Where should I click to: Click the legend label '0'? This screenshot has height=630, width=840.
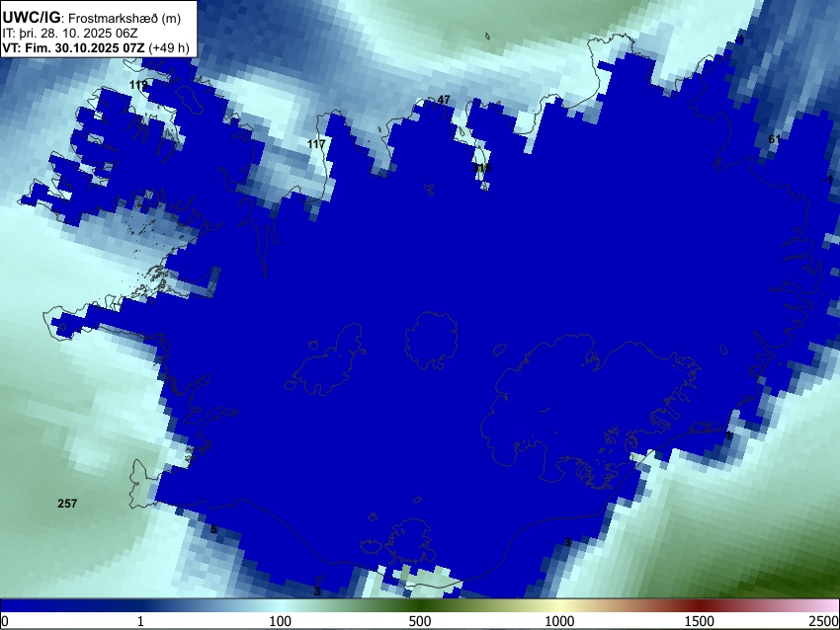[5, 621]
